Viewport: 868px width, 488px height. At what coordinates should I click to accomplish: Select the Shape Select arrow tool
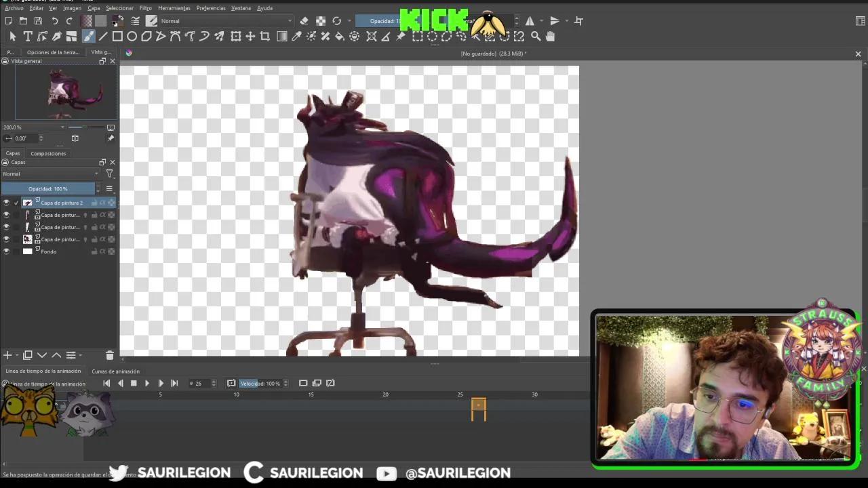coord(13,37)
